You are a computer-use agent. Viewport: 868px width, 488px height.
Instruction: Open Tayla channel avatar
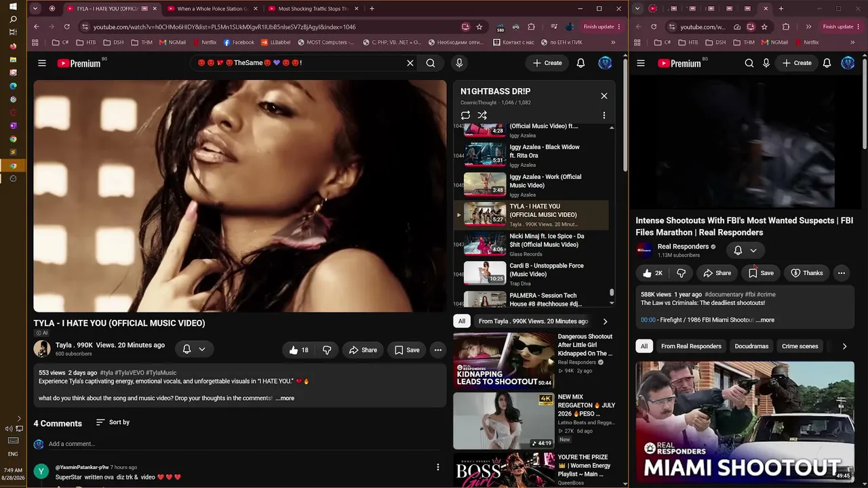[42, 349]
